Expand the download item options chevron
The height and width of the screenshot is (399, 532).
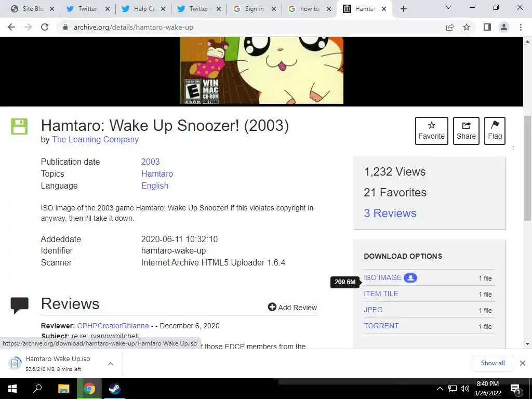coord(111,363)
